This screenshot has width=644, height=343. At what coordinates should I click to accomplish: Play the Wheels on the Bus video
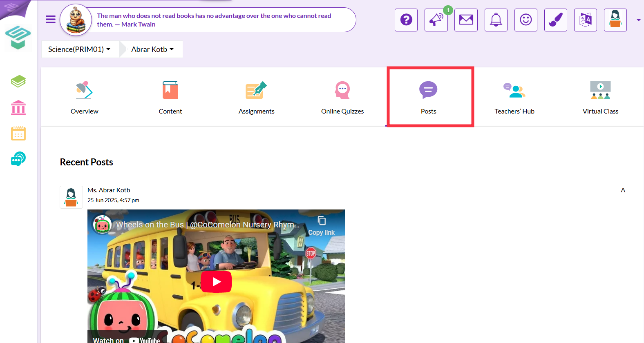tap(216, 282)
